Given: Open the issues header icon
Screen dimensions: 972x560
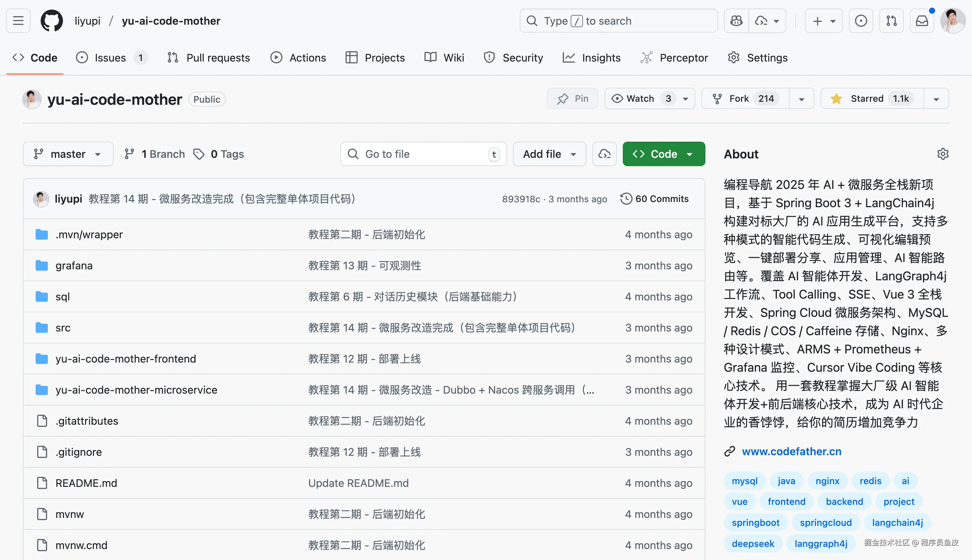Looking at the screenshot, I should tap(861, 21).
